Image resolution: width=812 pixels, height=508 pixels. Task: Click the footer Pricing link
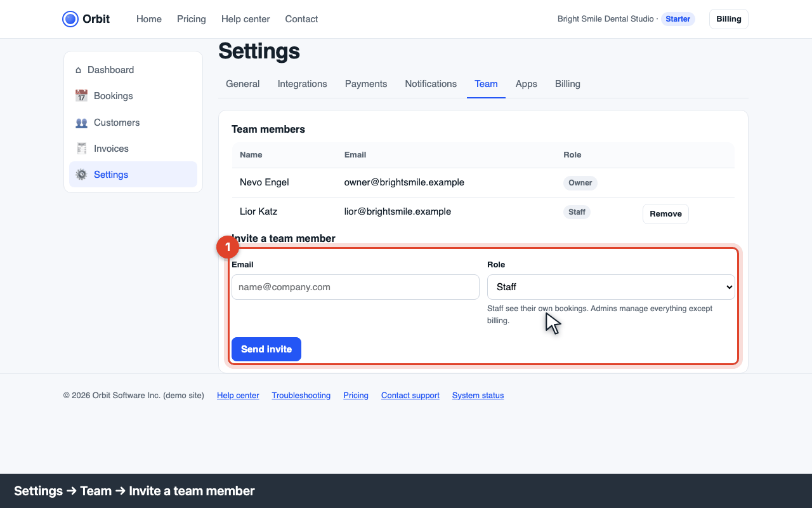point(356,396)
